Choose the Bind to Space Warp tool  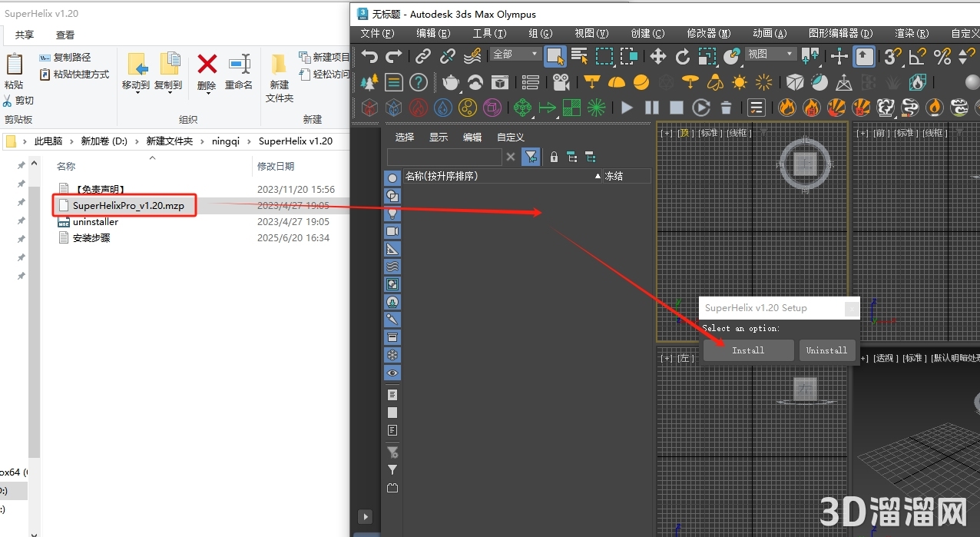[473, 56]
